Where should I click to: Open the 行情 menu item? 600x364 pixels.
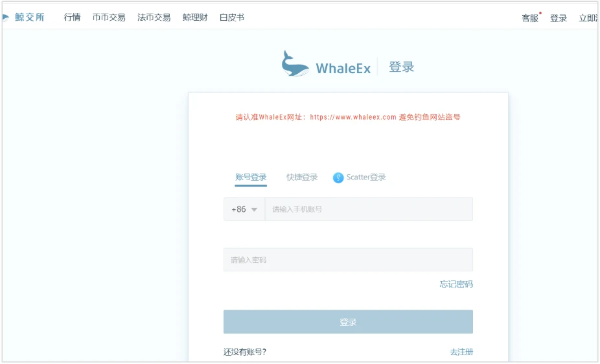pyautogui.click(x=72, y=17)
